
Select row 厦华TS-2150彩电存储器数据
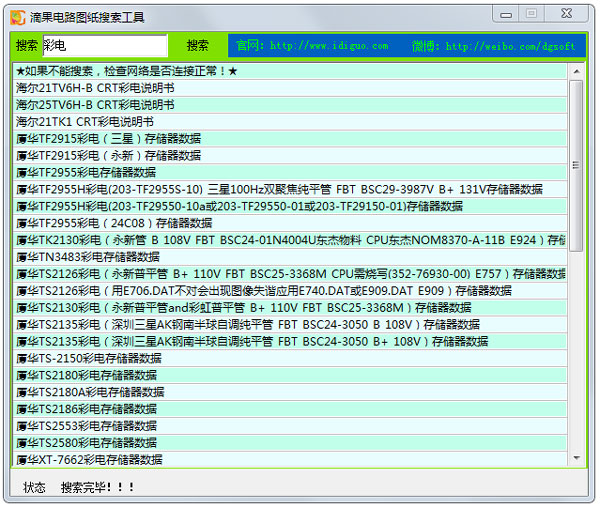(290, 358)
